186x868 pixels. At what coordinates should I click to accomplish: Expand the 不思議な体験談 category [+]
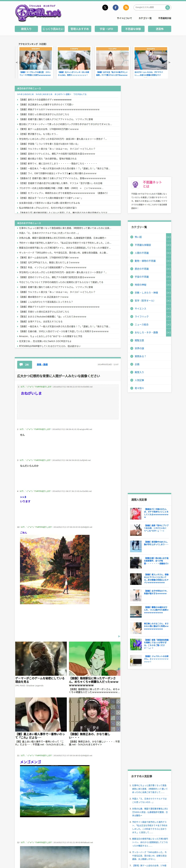[168, 245]
